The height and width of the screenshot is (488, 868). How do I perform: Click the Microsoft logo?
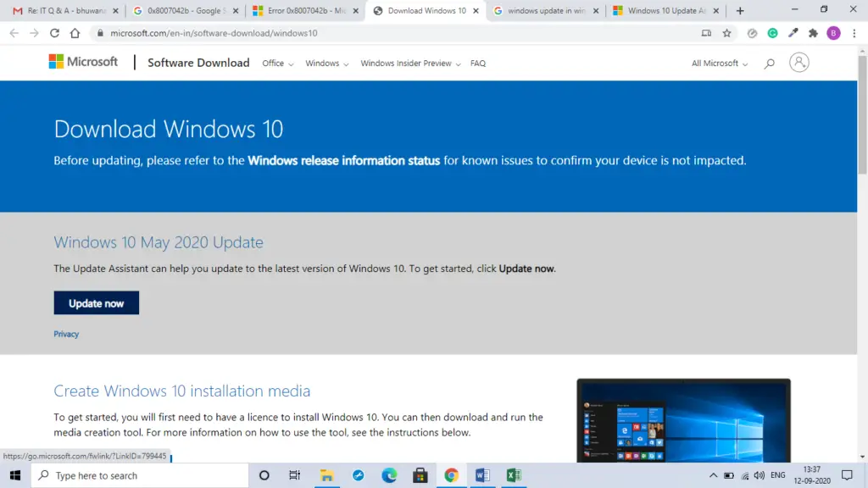tap(83, 61)
